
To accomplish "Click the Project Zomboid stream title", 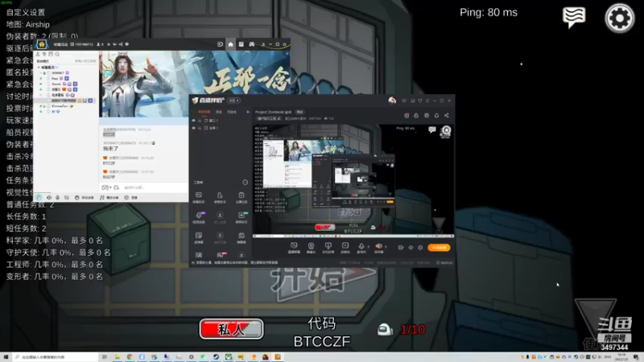I will coord(273,112).
